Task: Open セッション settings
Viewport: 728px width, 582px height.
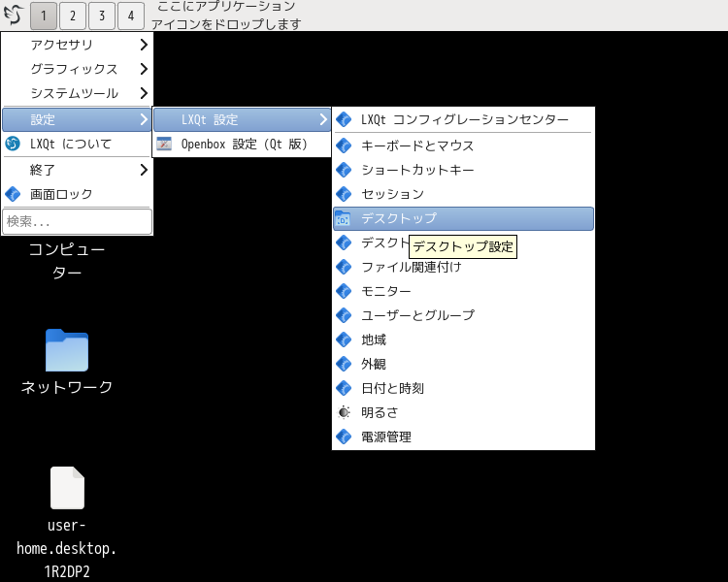Action: pyautogui.click(x=463, y=194)
